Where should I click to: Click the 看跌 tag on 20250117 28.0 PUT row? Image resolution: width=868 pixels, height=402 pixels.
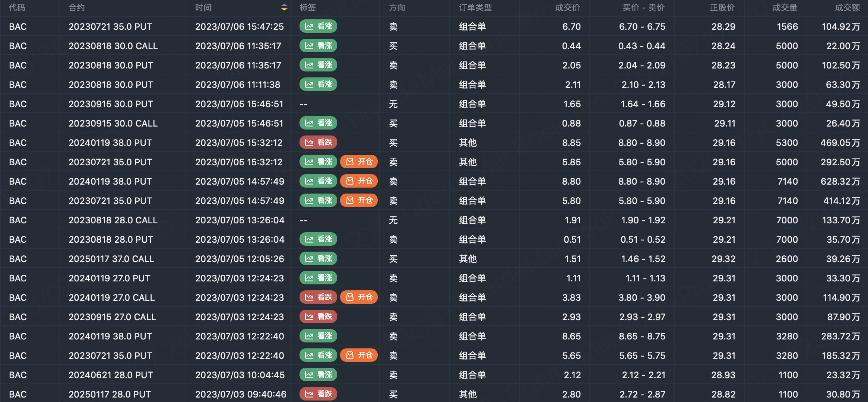pyautogui.click(x=318, y=394)
